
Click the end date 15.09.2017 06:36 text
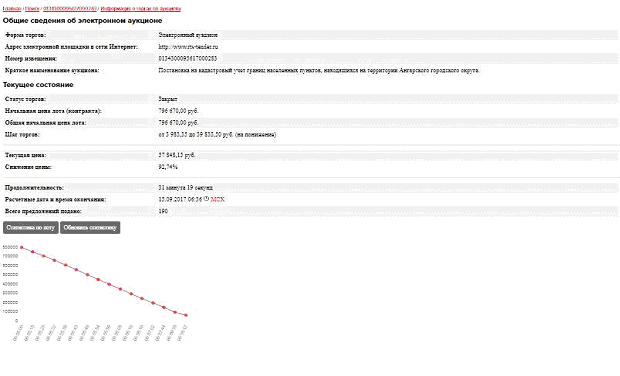180,200
